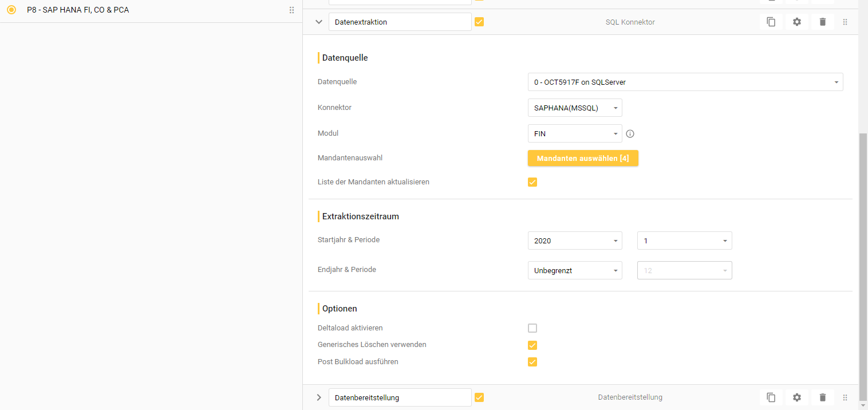Uncheck Liste der Mandanten aktualisieren
Viewport: 868px width, 410px height.
[532, 182]
